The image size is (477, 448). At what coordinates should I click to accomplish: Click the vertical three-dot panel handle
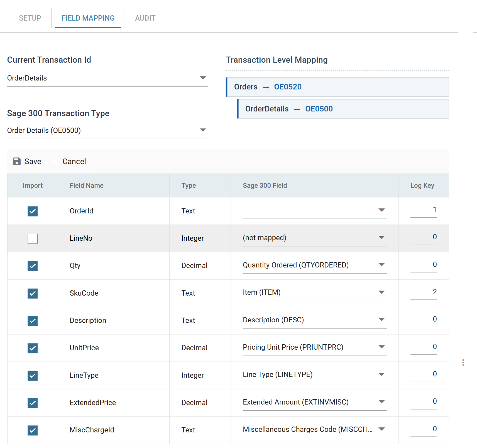463,362
